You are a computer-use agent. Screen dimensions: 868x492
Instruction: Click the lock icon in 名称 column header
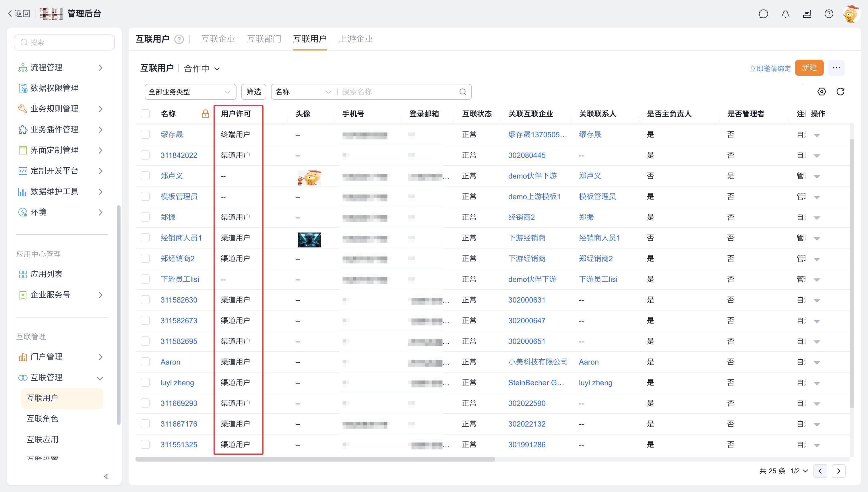point(205,114)
